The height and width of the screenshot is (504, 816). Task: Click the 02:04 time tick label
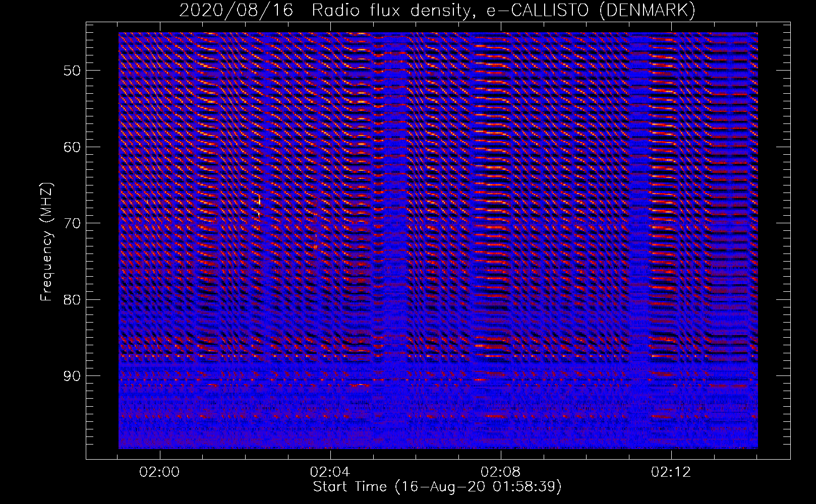[330, 472]
